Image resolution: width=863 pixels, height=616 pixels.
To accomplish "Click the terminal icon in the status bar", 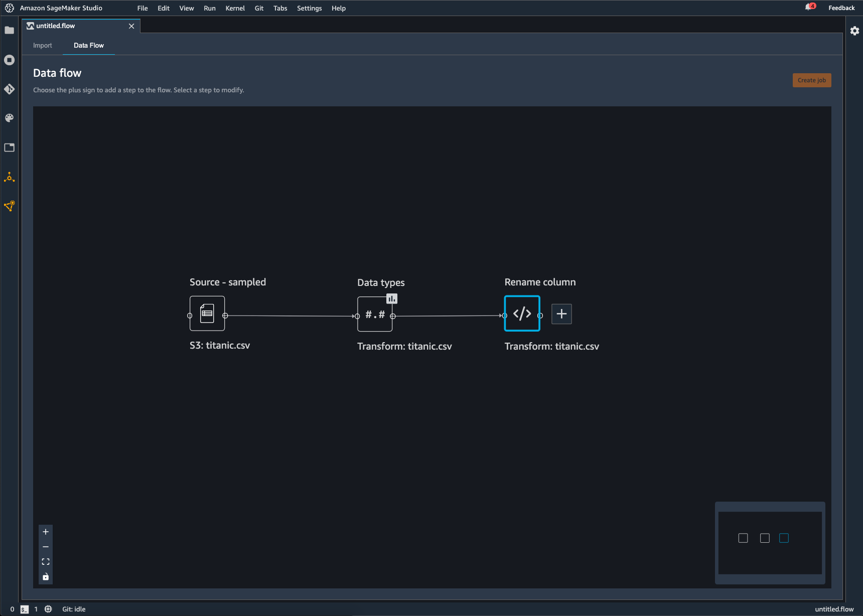I will click(24, 609).
